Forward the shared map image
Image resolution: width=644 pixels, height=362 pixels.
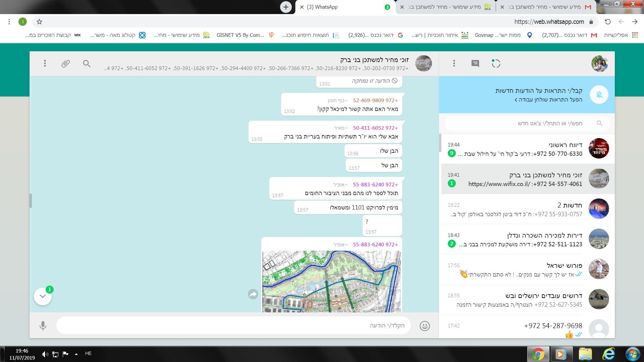click(x=253, y=294)
